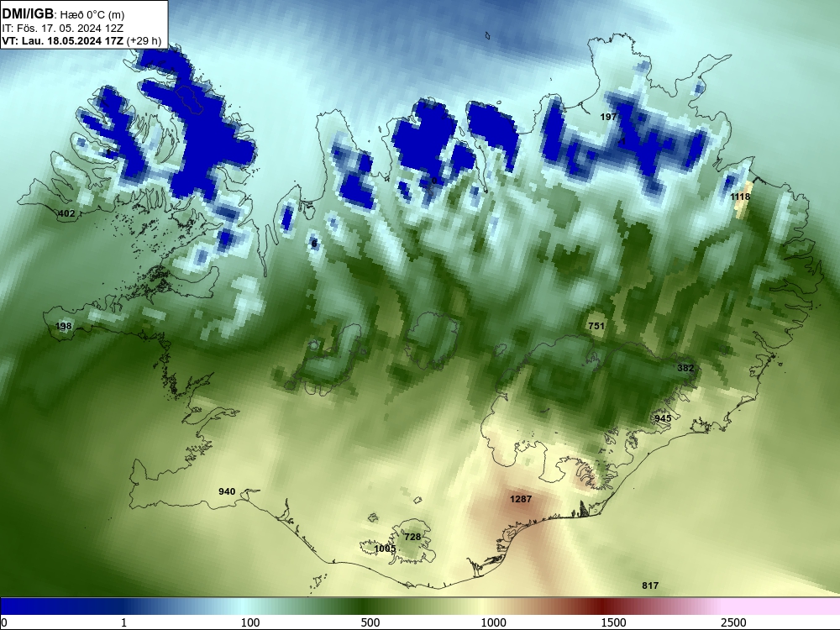Image resolution: width=840 pixels, height=630 pixels.
Task: Click the pink end of color scale
Action: point(782,606)
